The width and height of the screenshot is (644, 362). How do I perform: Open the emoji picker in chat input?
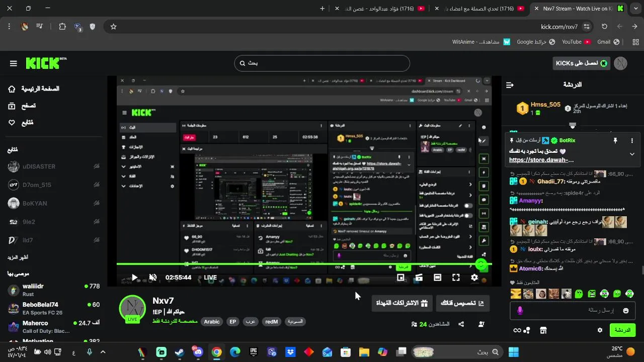coord(626,311)
